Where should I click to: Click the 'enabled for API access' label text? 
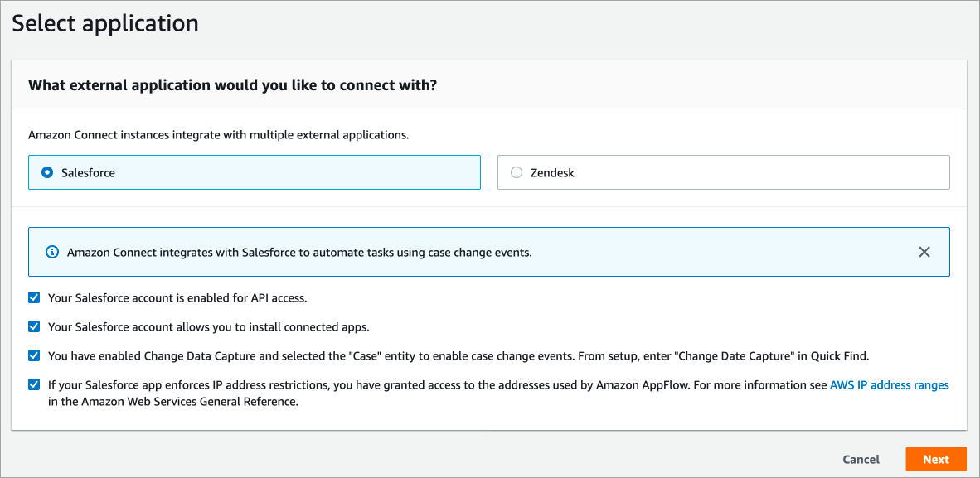(x=177, y=297)
